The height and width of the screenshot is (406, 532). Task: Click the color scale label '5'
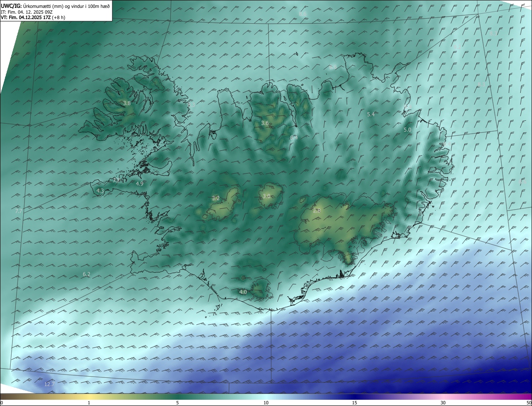[177, 403]
